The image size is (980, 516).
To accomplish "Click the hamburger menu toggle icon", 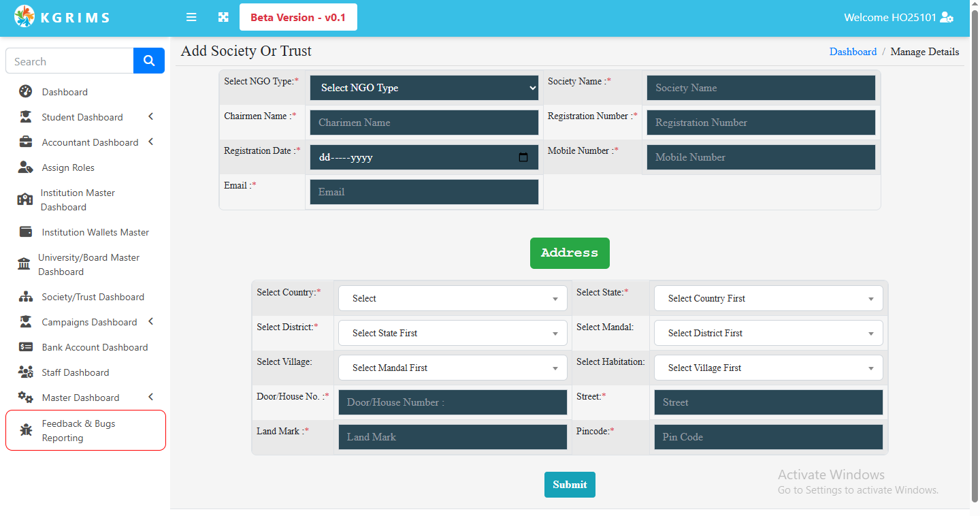I will point(191,18).
